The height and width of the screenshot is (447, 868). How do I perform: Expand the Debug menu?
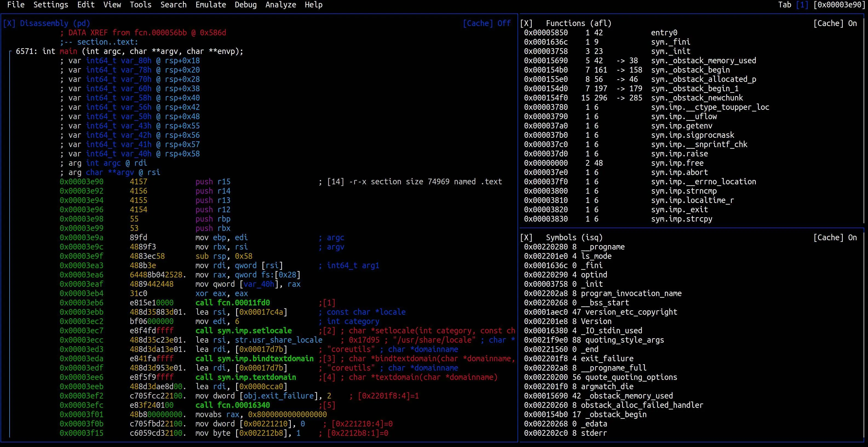click(x=245, y=5)
